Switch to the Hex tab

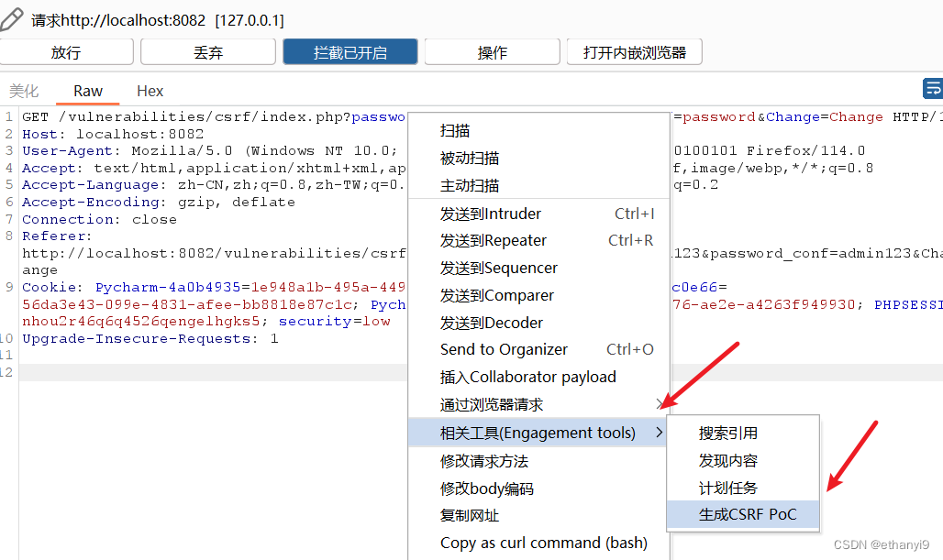[150, 91]
